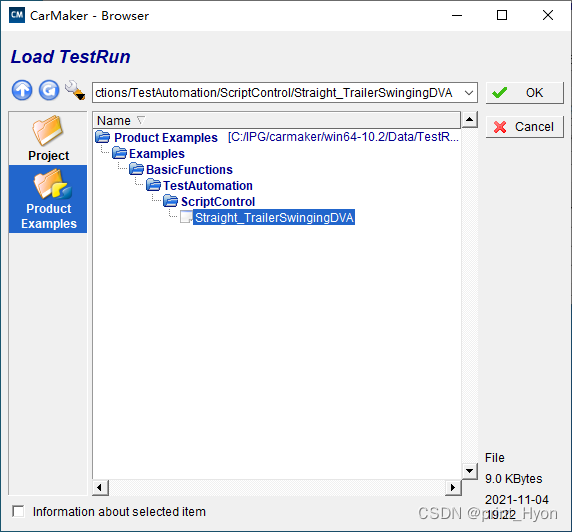572x532 pixels.
Task: Enable Information about selected item checkbox
Action: (18, 511)
